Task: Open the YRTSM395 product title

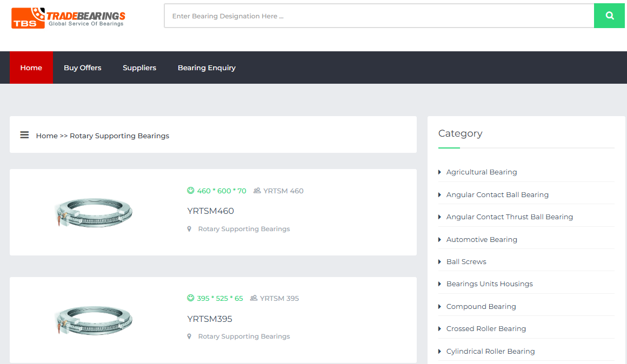Action: tap(210, 319)
